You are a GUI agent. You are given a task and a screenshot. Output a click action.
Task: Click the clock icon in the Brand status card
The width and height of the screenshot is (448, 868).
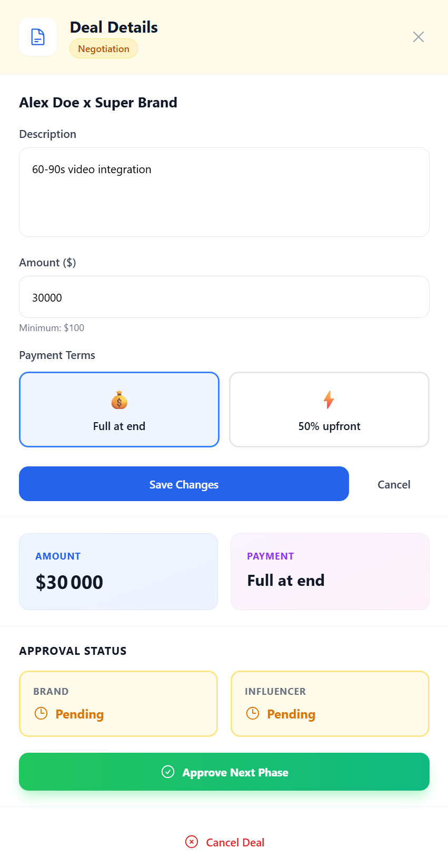tap(41, 713)
